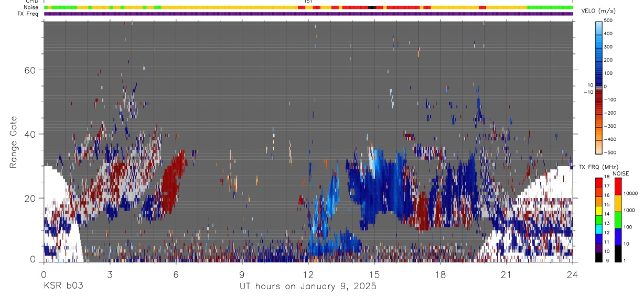Click the "151" CPID value above the noise strip
The width and height of the screenshot is (644, 297).
[x=308, y=2]
